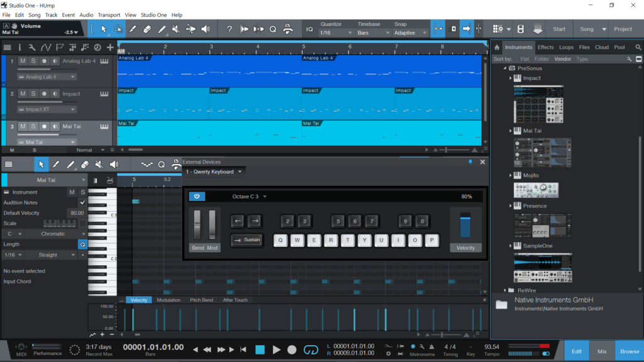Open the Impact XT instrument dropdown

47,109
